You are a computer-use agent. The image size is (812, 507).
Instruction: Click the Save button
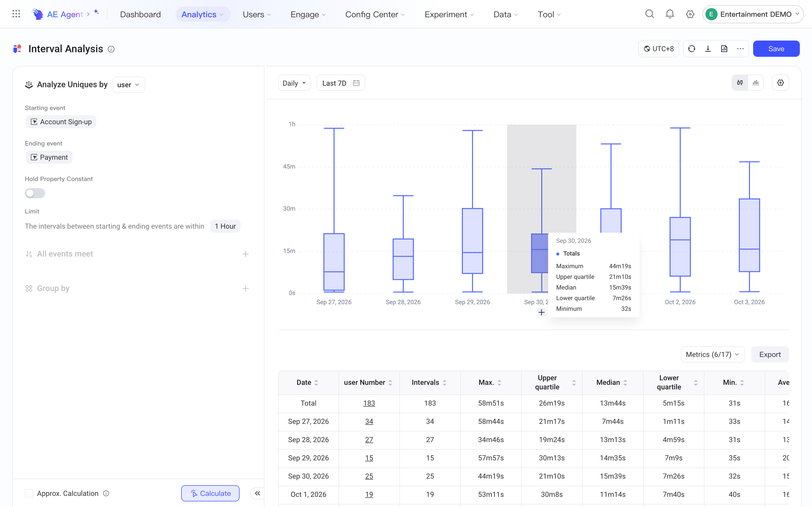point(776,49)
